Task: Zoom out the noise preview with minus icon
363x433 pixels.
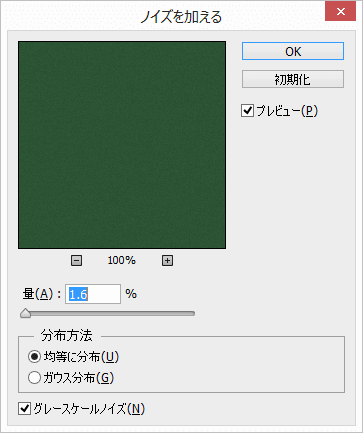Action: click(x=76, y=261)
